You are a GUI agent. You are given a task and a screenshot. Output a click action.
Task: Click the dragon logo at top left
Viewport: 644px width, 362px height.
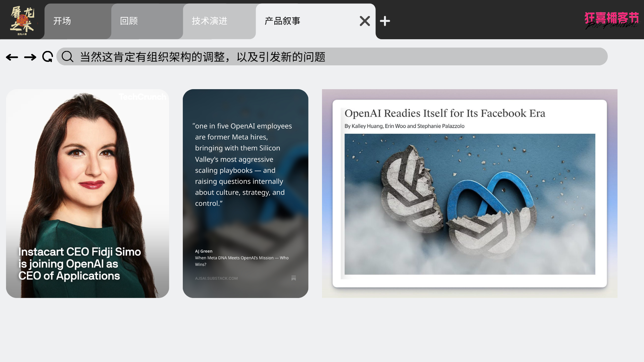click(22, 20)
